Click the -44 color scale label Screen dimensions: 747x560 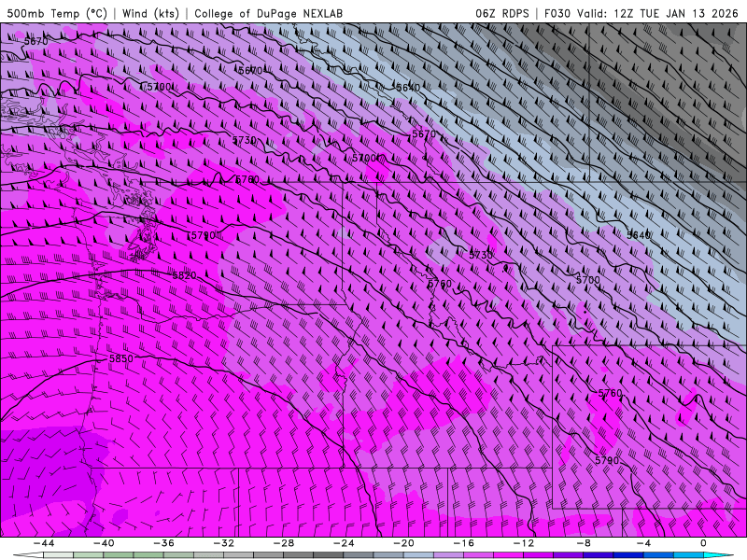point(43,543)
